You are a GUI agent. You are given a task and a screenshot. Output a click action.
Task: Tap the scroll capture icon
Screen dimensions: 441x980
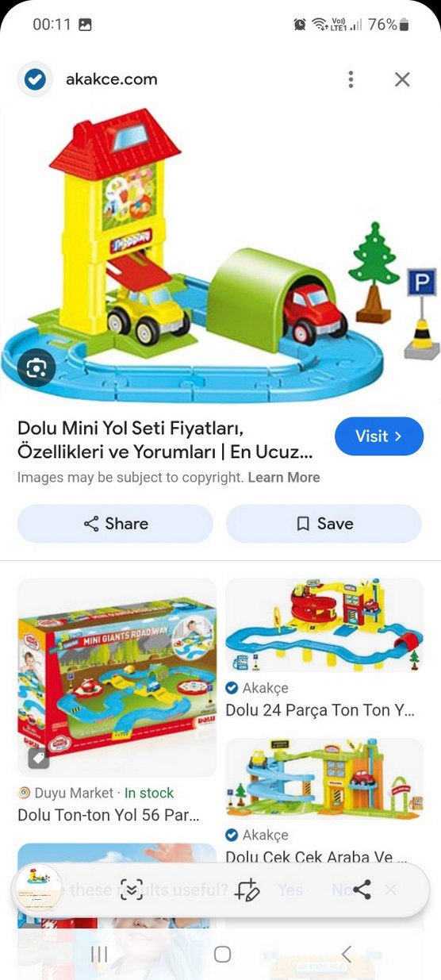[132, 890]
